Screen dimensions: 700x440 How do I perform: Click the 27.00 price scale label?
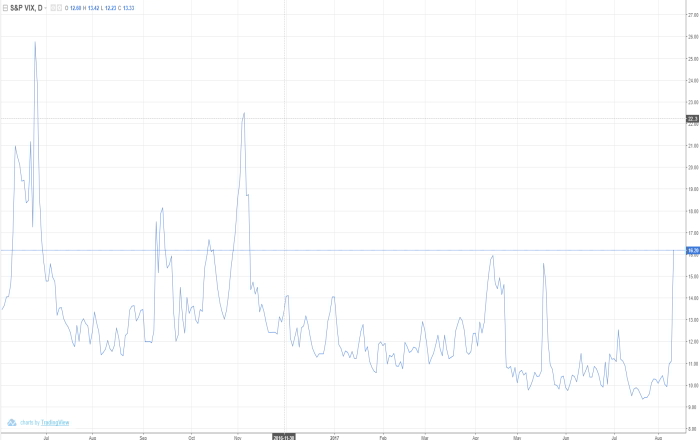(693, 15)
